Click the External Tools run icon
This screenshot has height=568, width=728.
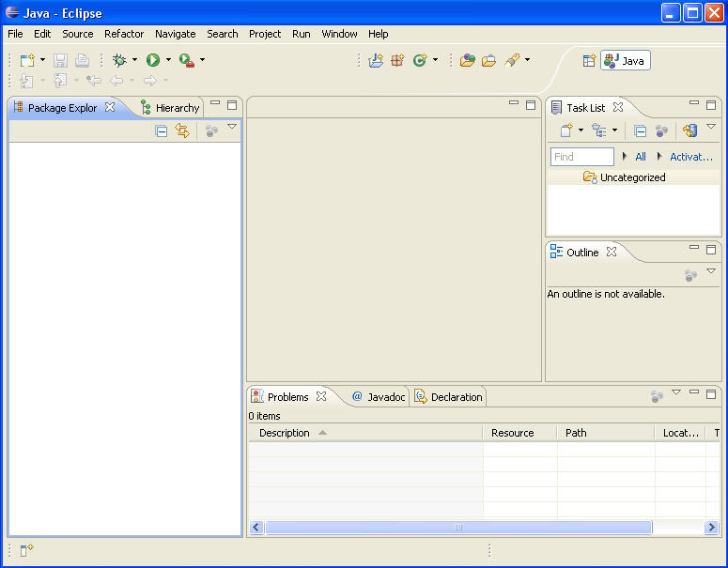click(x=187, y=60)
